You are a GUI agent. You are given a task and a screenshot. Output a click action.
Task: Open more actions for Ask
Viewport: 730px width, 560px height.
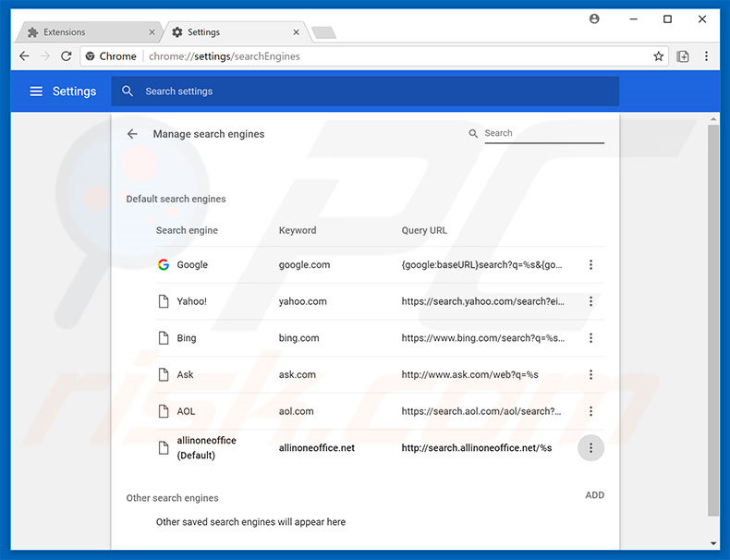point(590,375)
